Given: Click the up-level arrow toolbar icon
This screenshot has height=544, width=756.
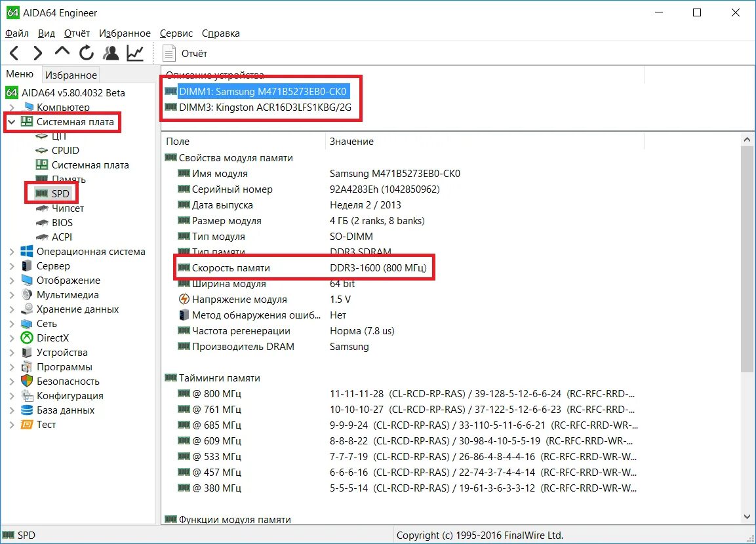Looking at the screenshot, I should [x=62, y=52].
